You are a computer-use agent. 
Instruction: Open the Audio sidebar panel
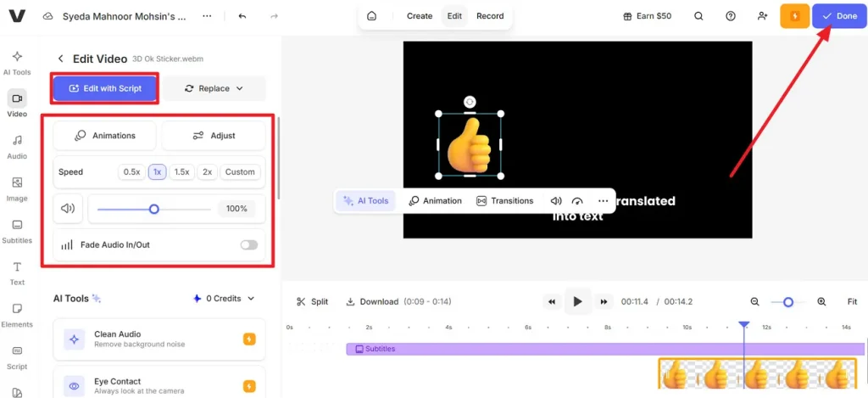click(x=17, y=147)
